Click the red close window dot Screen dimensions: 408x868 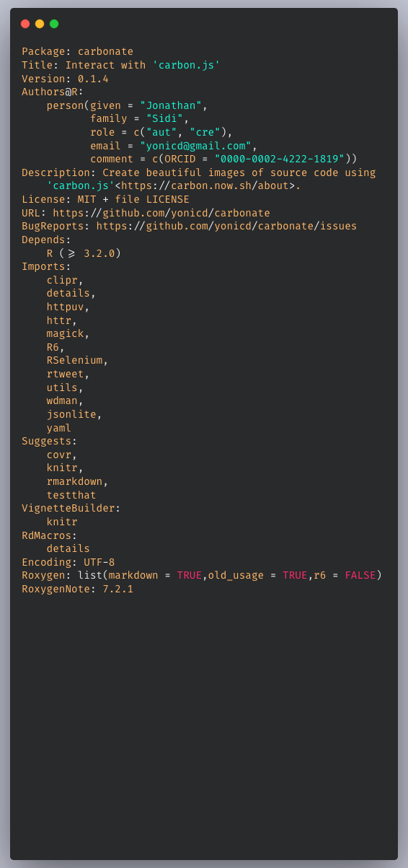click(x=25, y=24)
